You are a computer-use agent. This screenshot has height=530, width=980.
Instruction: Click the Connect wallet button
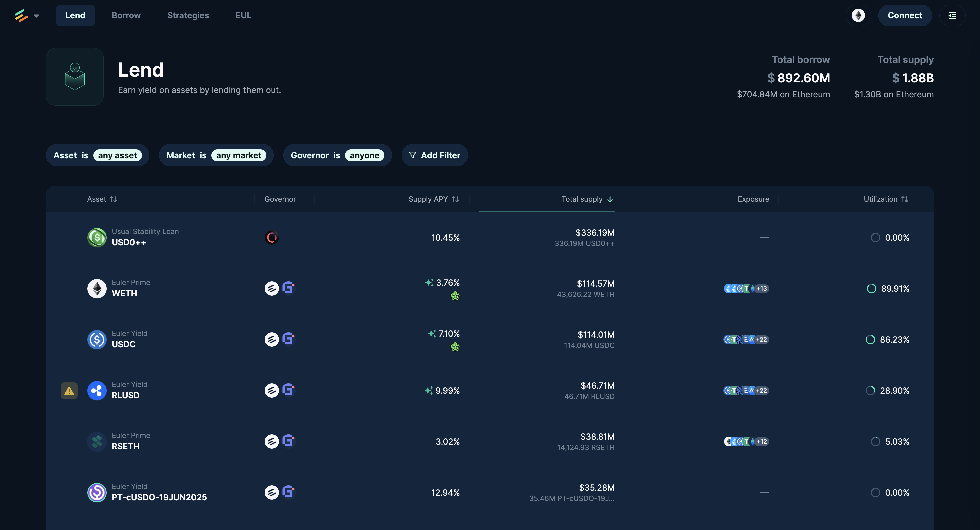click(x=905, y=16)
